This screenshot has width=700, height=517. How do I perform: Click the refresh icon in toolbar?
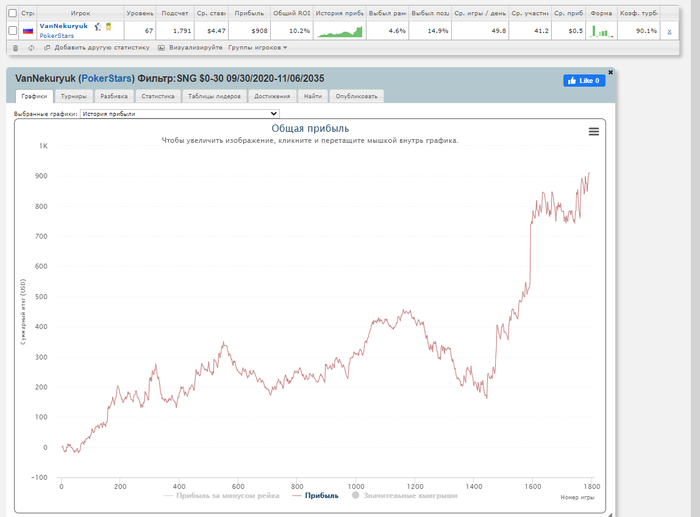(31, 48)
